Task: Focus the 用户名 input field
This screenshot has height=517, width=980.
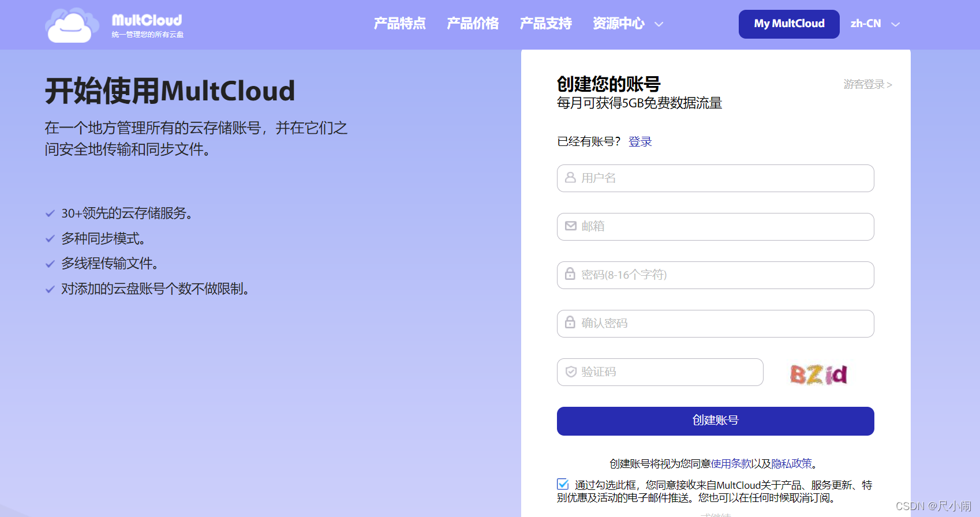Action: [x=715, y=178]
